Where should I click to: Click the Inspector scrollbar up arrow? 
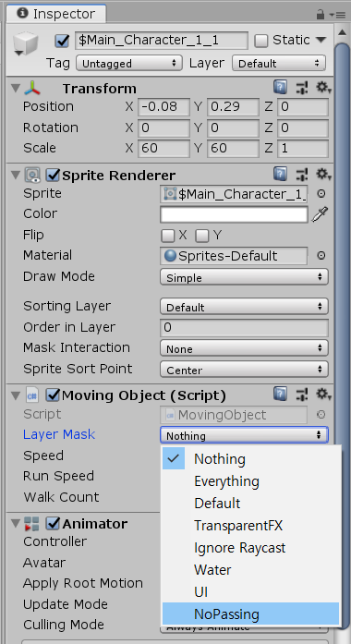point(343,32)
